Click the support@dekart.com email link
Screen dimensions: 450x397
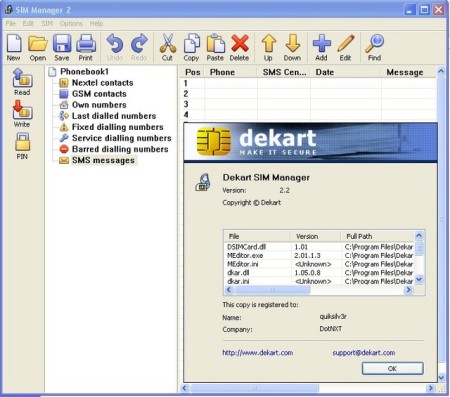point(364,352)
